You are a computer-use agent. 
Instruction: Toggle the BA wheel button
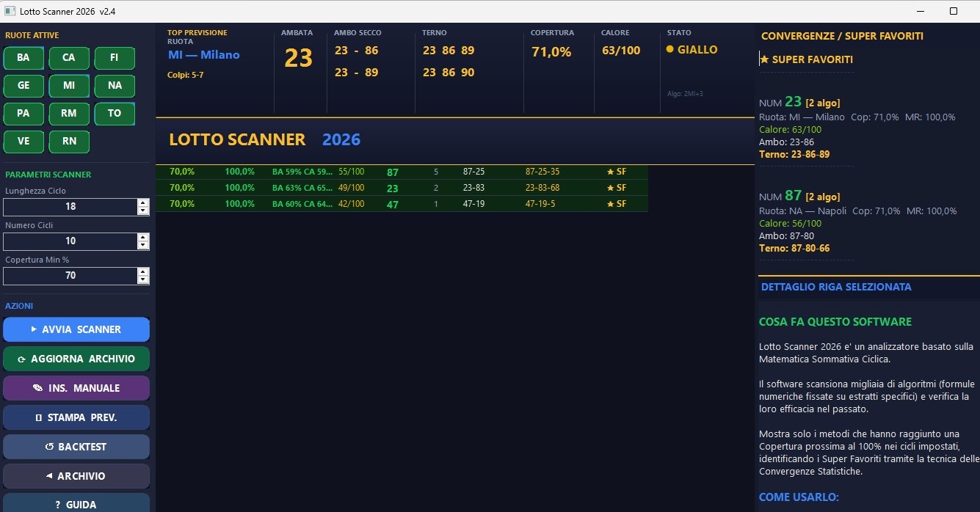pyautogui.click(x=23, y=58)
